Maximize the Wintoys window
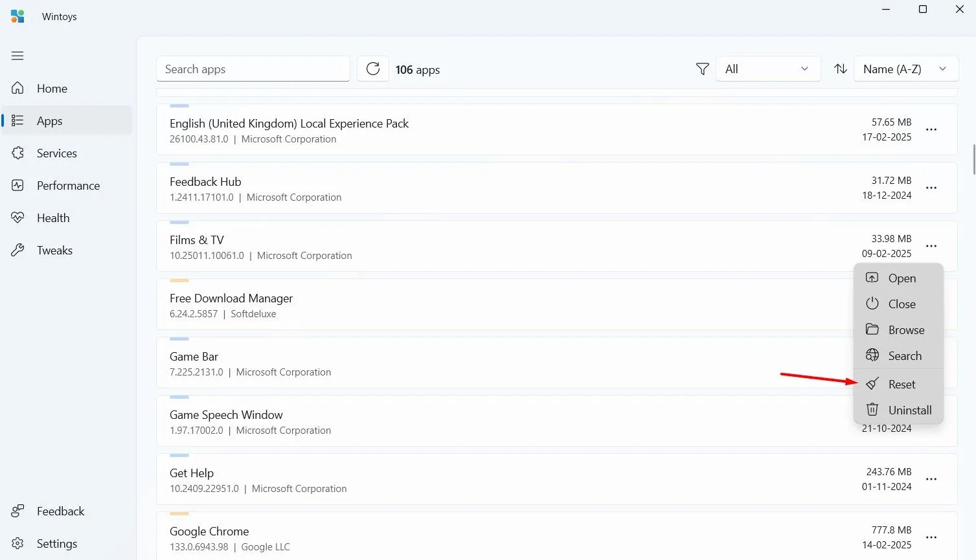 [923, 9]
